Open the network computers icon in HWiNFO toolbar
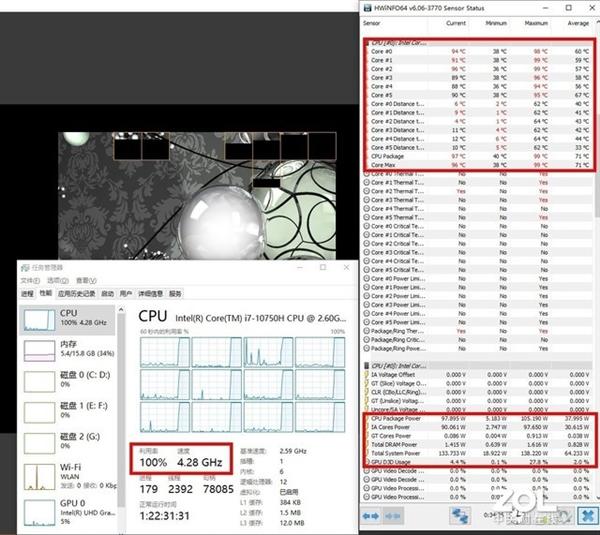600x535 pixels. (459, 515)
